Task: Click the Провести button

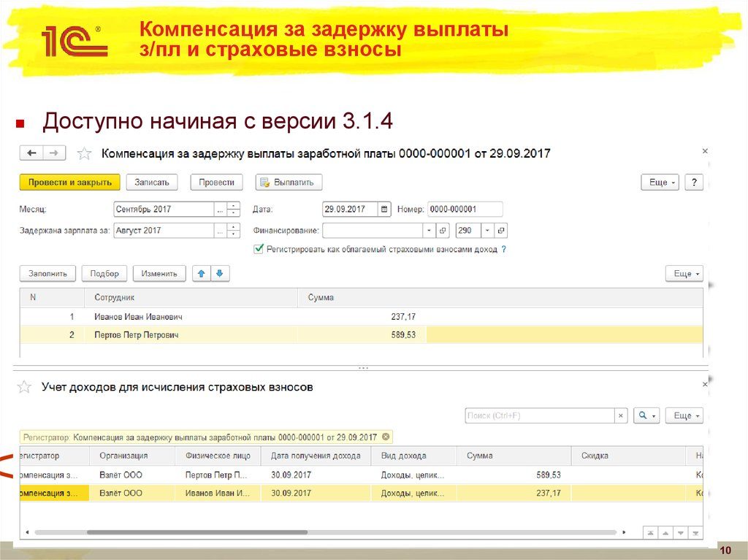Action: [x=216, y=183]
